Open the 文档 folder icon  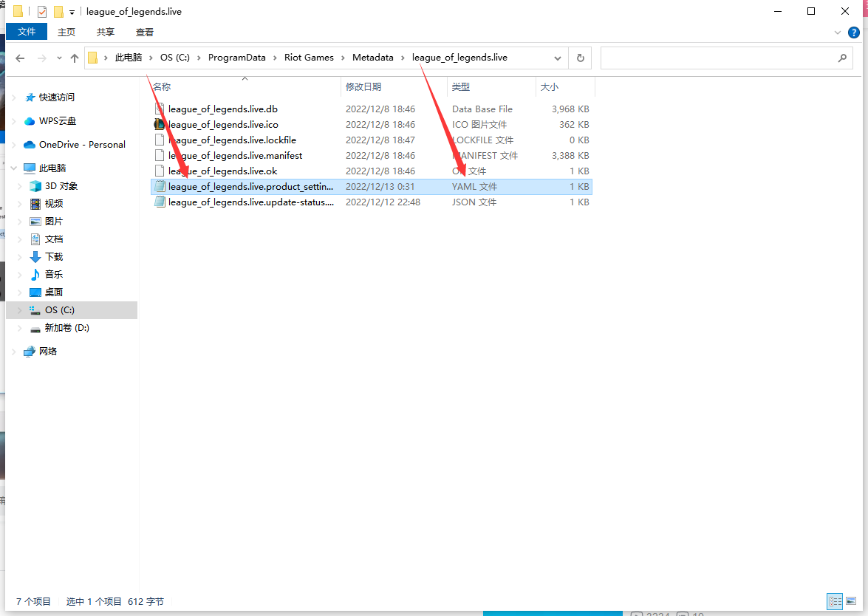click(x=35, y=239)
